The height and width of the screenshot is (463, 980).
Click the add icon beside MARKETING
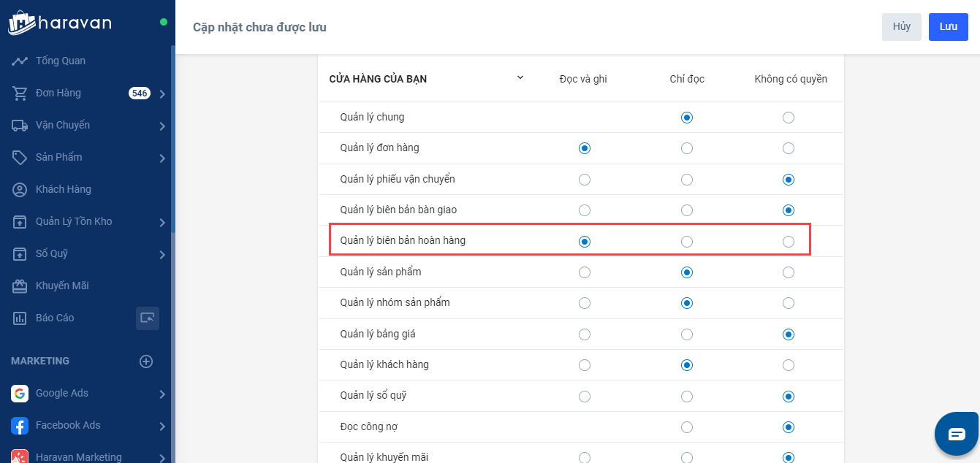(x=146, y=361)
